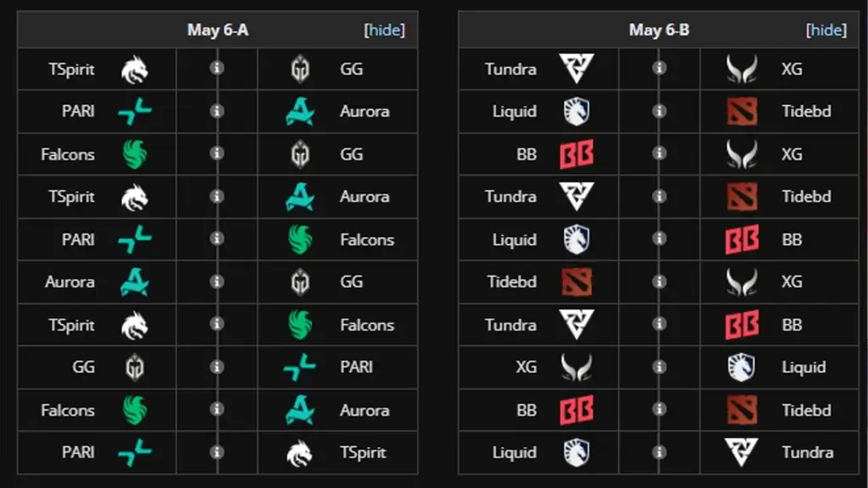Click BB logo in BB vs XG row
Viewport: 868px width, 488px height.
click(x=576, y=154)
